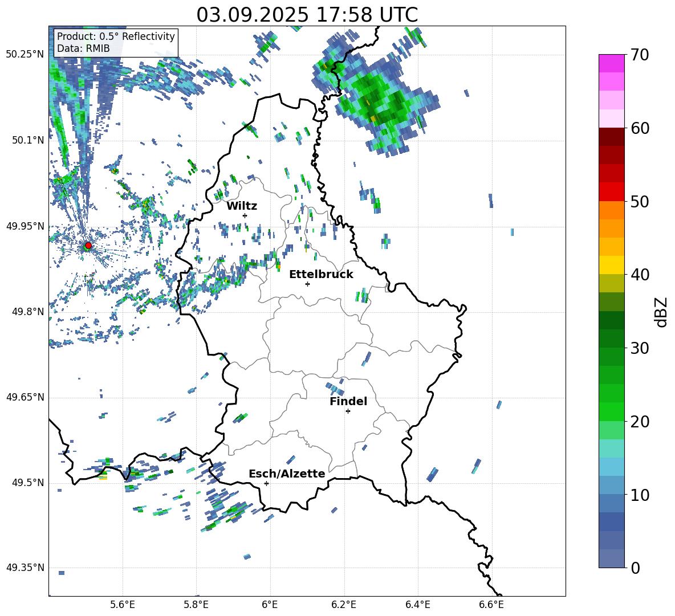Click the 6.4°E longitude label
The height and width of the screenshot is (616, 675).
point(417,605)
